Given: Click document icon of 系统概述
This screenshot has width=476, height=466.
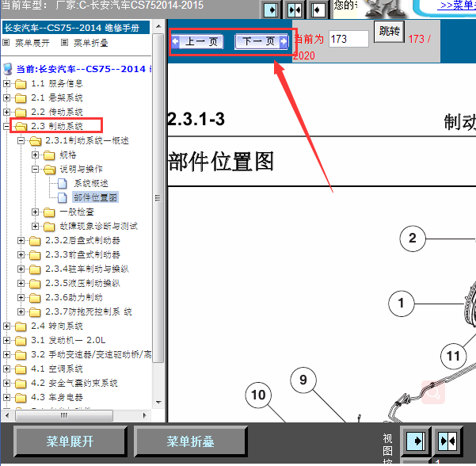Looking at the screenshot, I should point(63,184).
